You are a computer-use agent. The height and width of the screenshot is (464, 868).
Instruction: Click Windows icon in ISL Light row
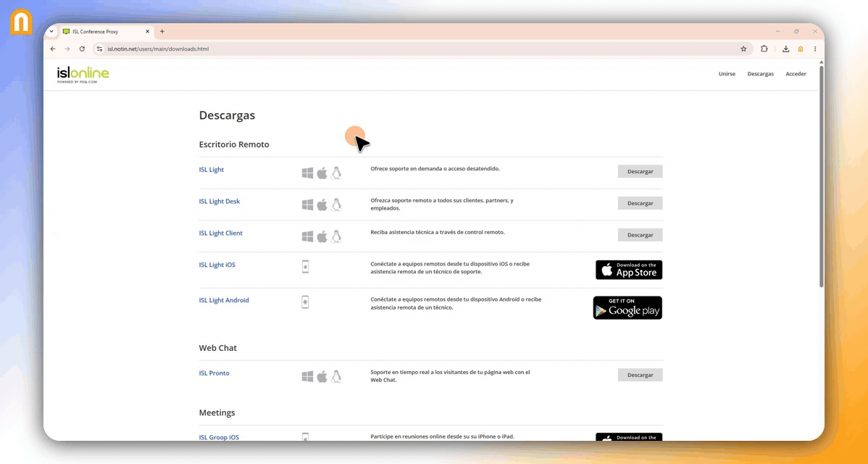click(307, 173)
